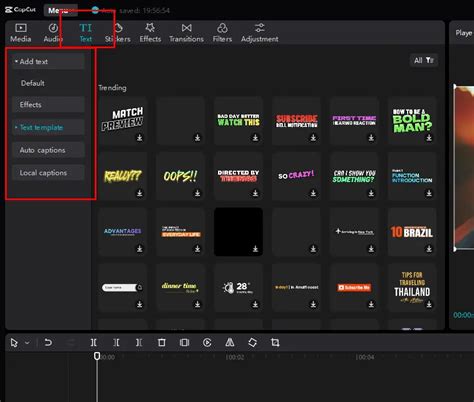Open the Media tab
The image size is (474, 402).
(x=21, y=33)
